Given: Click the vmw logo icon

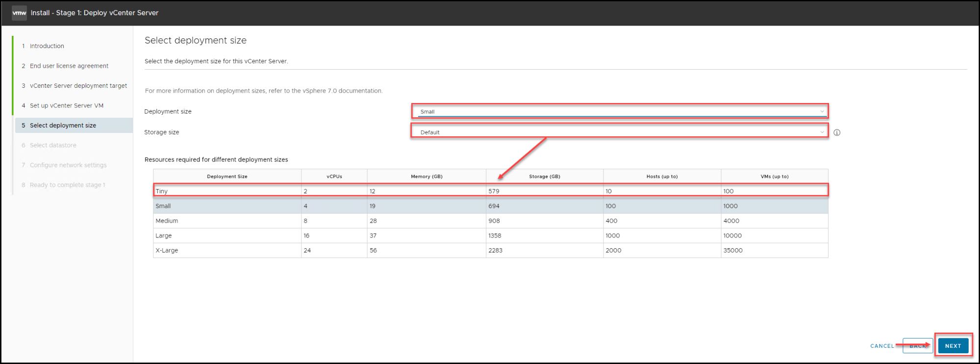Looking at the screenshot, I should tap(19, 13).
